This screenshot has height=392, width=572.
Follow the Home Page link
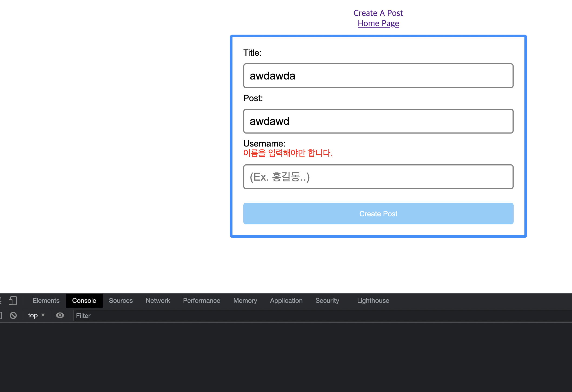point(378,24)
